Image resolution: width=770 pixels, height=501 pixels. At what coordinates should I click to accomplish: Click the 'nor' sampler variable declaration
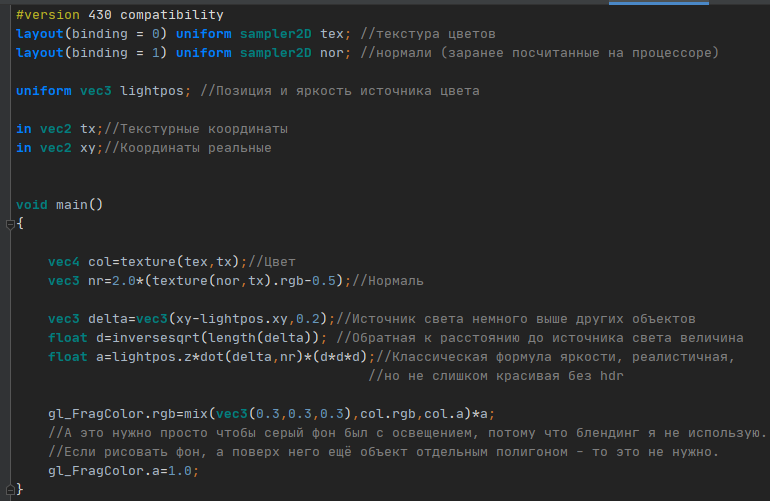(x=332, y=53)
